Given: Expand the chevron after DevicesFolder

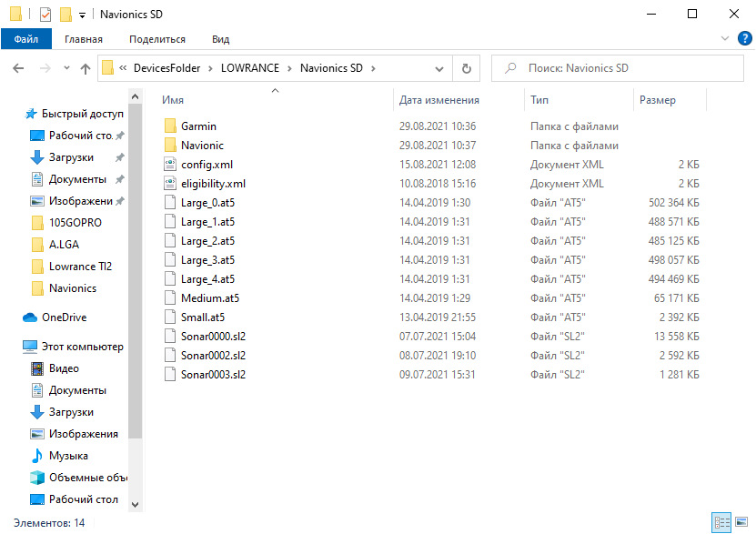Looking at the screenshot, I should [211, 68].
